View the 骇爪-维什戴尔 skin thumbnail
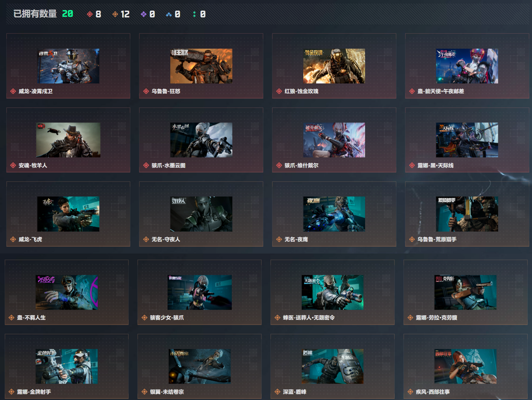 (334, 140)
